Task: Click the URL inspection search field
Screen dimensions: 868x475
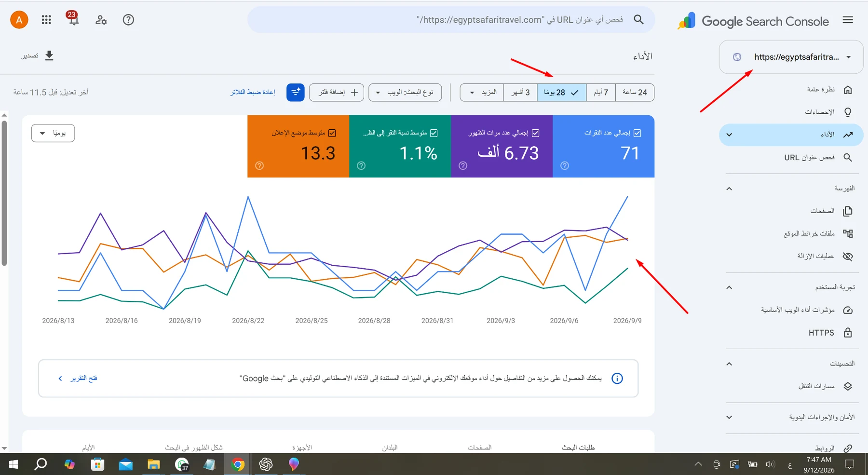Action: click(x=451, y=19)
